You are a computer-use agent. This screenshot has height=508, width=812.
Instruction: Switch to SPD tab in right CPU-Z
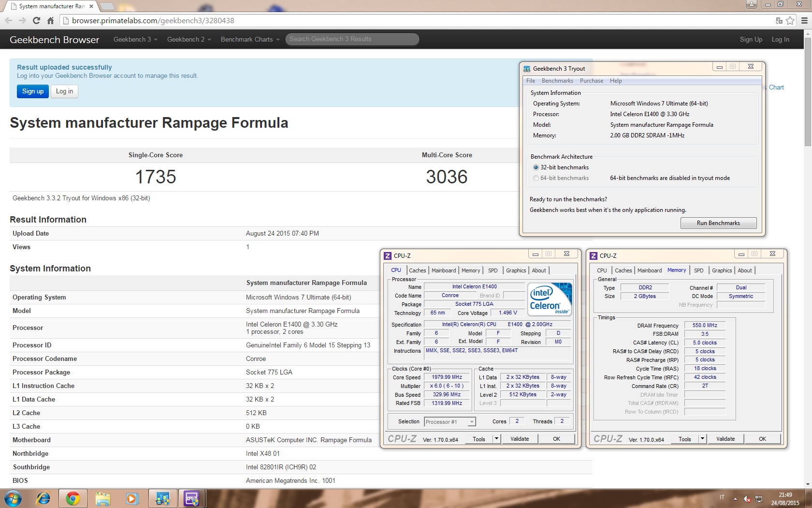[x=699, y=270]
